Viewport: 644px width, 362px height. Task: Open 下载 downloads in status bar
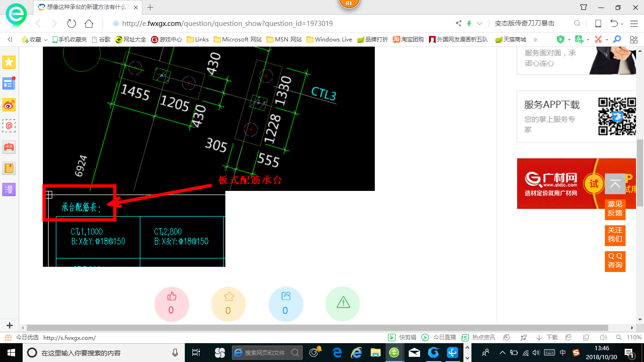[547, 337]
